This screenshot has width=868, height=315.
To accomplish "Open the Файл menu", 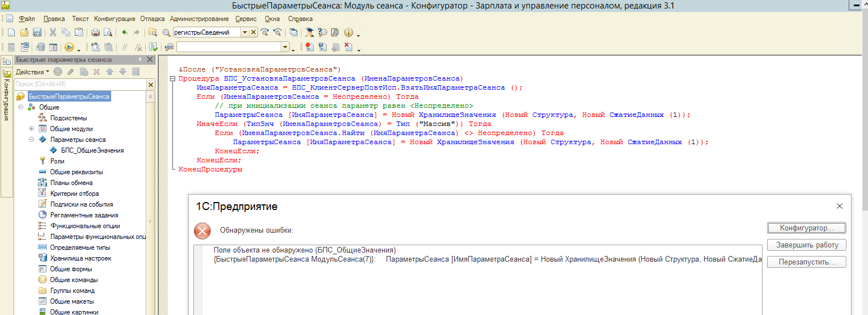I will tap(27, 19).
